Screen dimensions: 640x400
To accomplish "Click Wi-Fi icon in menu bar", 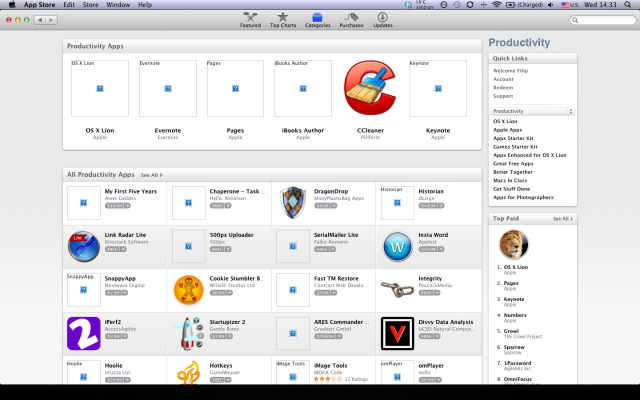I will 496,5.
